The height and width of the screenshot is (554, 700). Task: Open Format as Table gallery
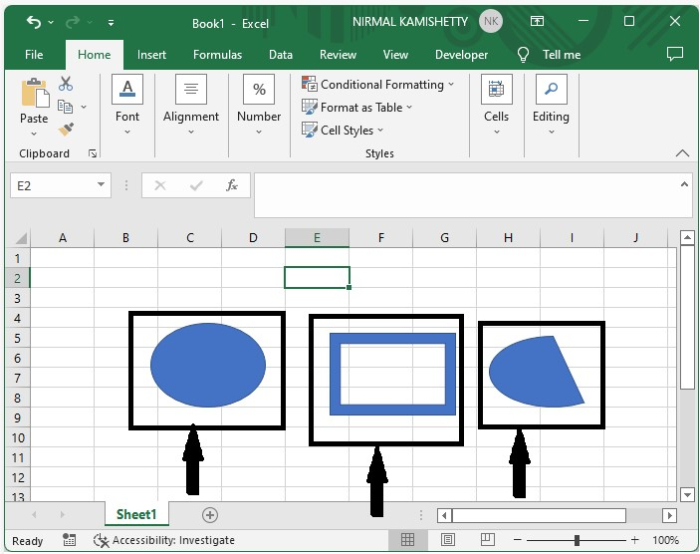coord(357,107)
